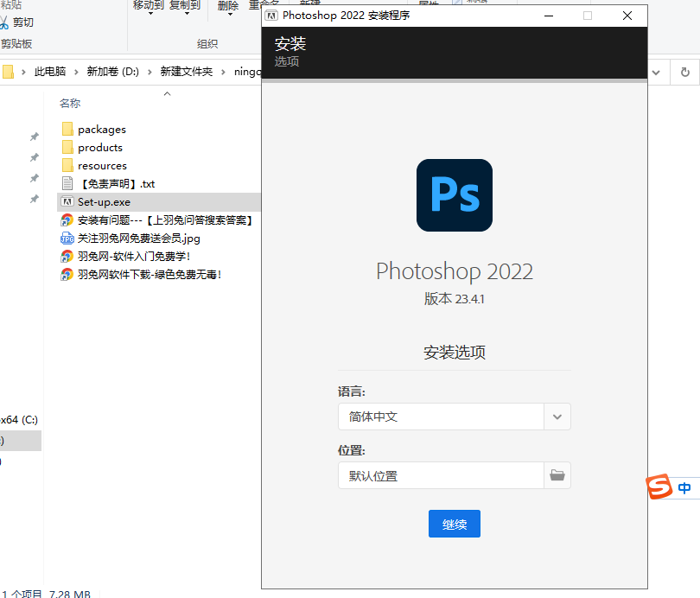Click the second quick access pin icon
This screenshot has width=700, height=598.
pyautogui.click(x=35, y=157)
